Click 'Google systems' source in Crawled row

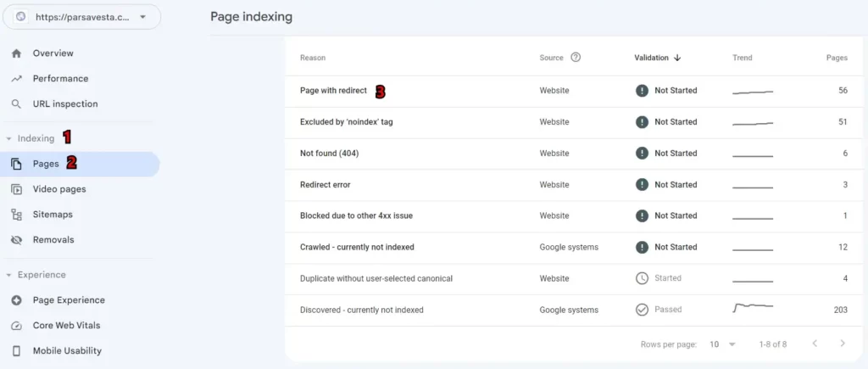(569, 247)
